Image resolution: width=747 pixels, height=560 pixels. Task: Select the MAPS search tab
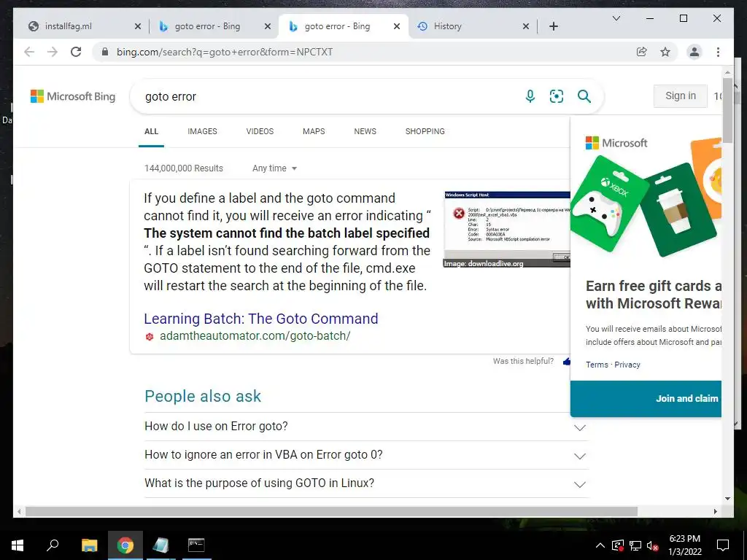pos(314,131)
